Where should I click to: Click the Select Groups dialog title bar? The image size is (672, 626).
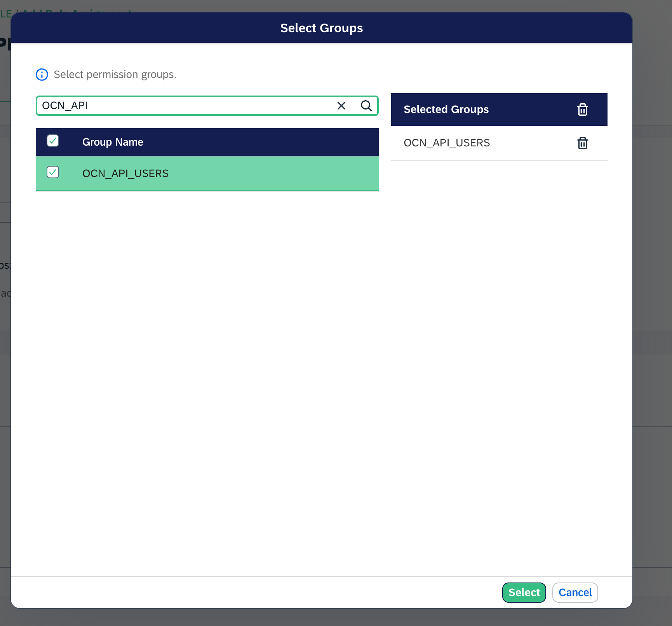[321, 28]
